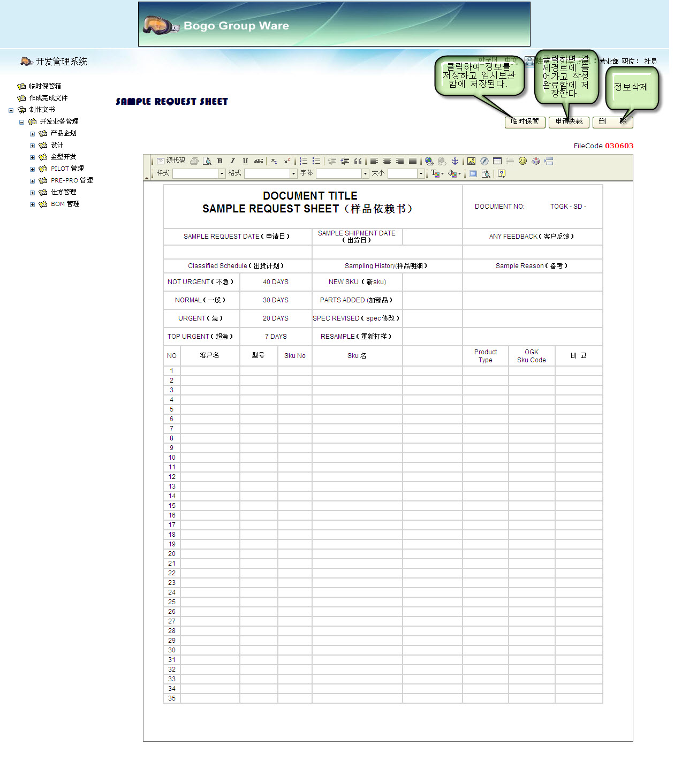Open the background color picker

455,173
